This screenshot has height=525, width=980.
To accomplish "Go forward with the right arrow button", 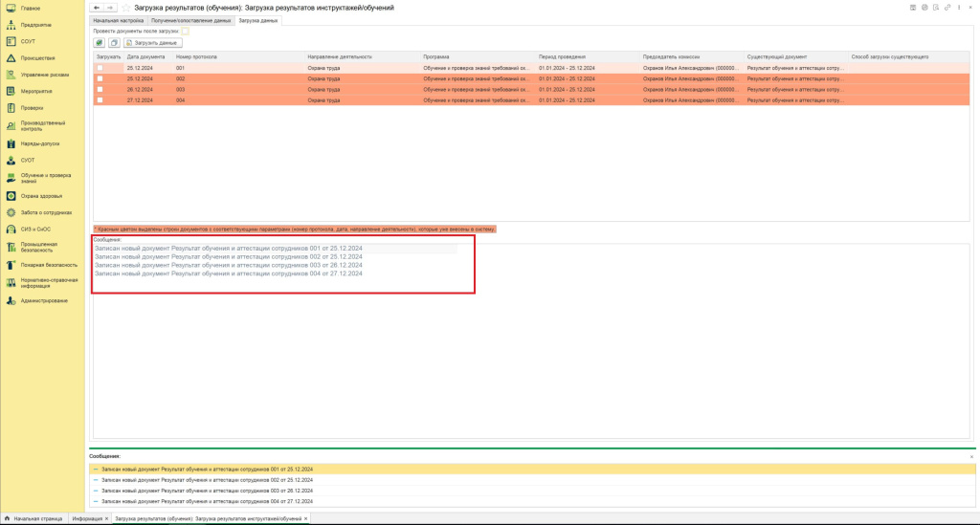I will (x=110, y=8).
